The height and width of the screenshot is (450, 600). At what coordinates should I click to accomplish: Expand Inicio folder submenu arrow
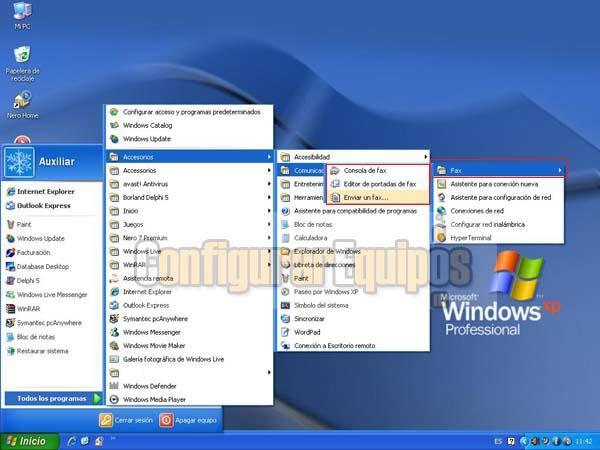tap(269, 211)
